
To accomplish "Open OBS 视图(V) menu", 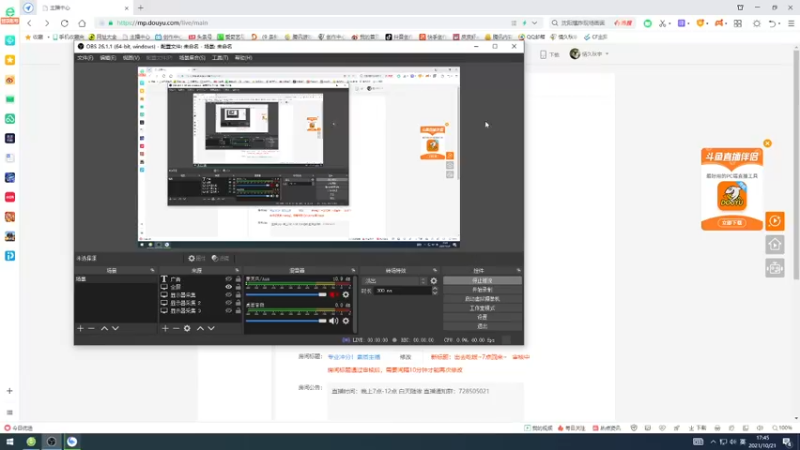I will 131,58.
